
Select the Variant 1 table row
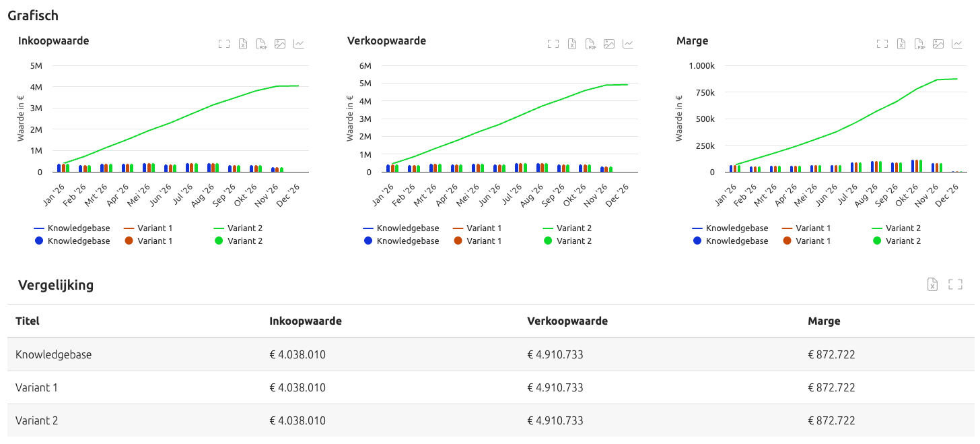[x=491, y=387]
